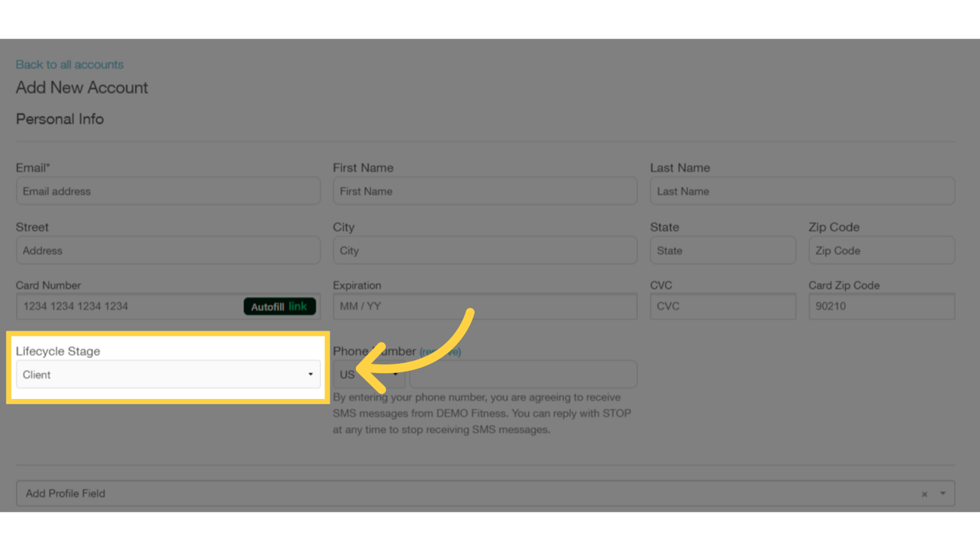Click the Last Name input box
The width and height of the screenshot is (980, 551).
pyautogui.click(x=802, y=191)
